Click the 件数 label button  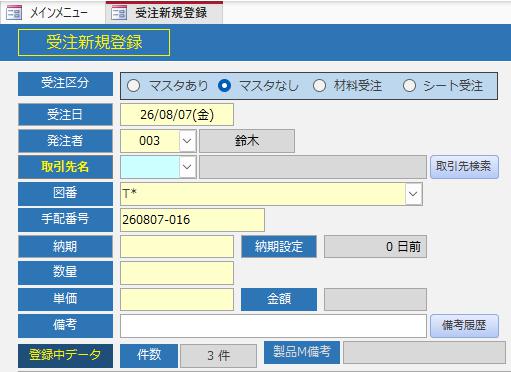[x=149, y=355]
